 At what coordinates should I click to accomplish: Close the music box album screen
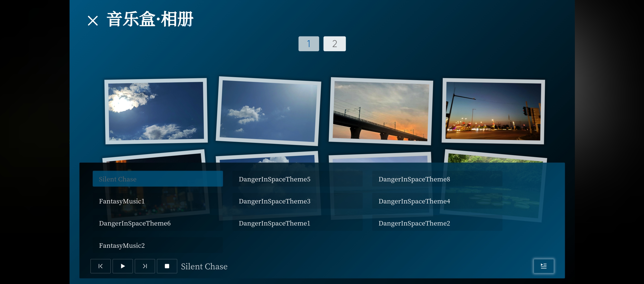93,20
